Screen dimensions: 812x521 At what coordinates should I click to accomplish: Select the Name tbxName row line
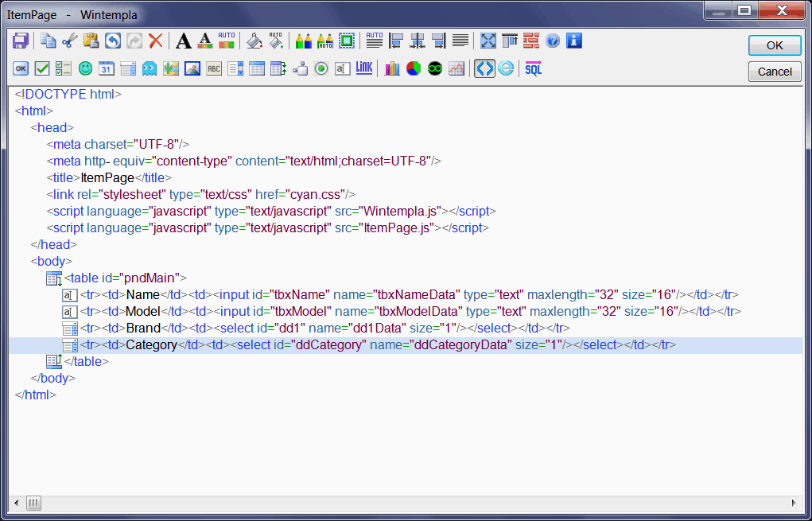(400, 294)
